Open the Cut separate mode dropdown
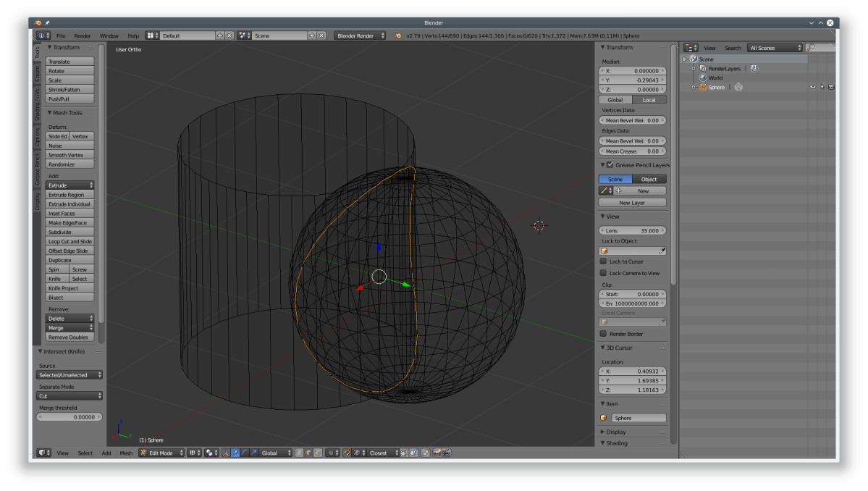Screen dimensions: 868x491 (69, 396)
